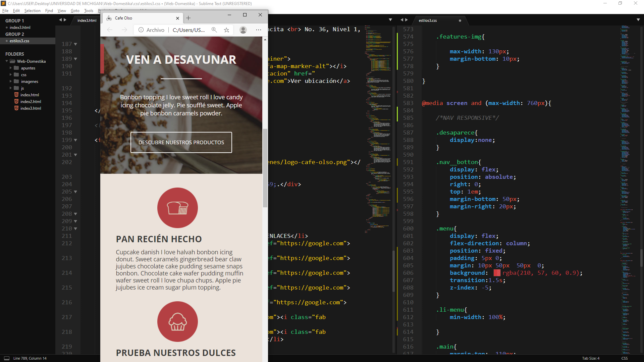Click the site info icon before Archivo
Image resolution: width=644 pixels, height=362 pixels.
point(141,30)
